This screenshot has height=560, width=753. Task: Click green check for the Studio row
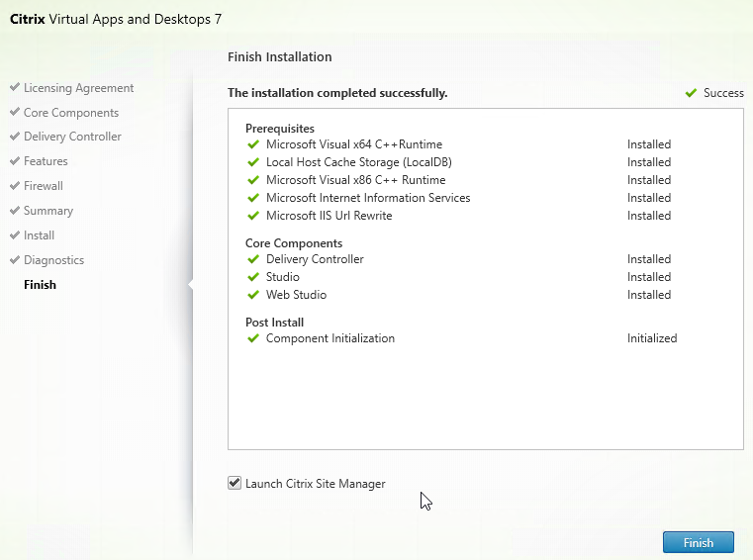point(253,277)
